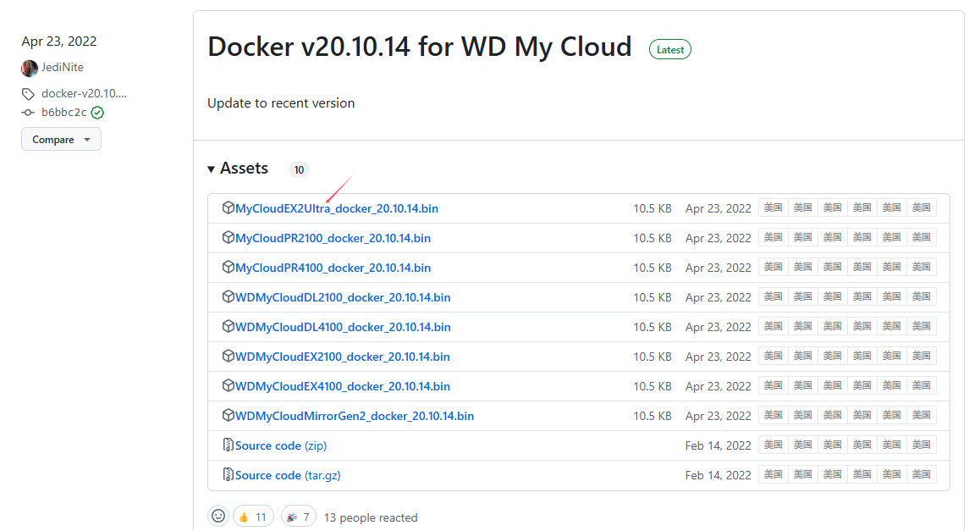
Task: Click 'Update to recent version' description text
Action: [x=281, y=103]
